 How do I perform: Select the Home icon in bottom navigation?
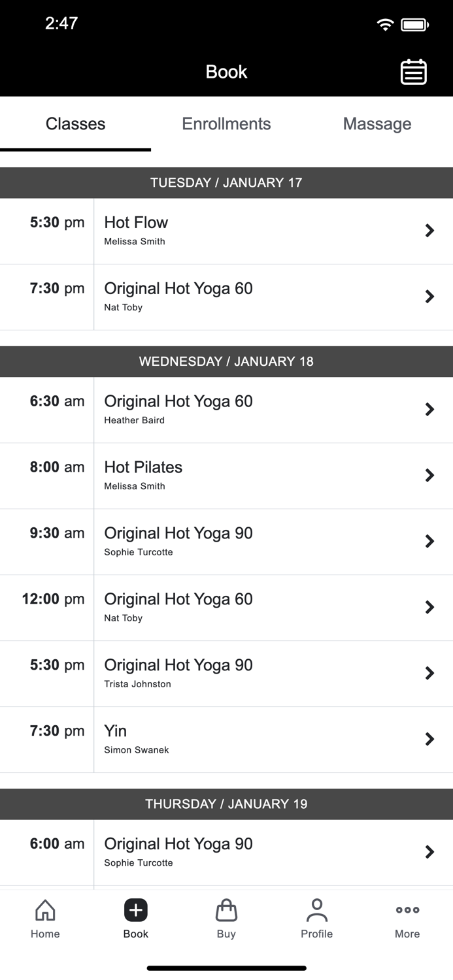tap(44, 918)
